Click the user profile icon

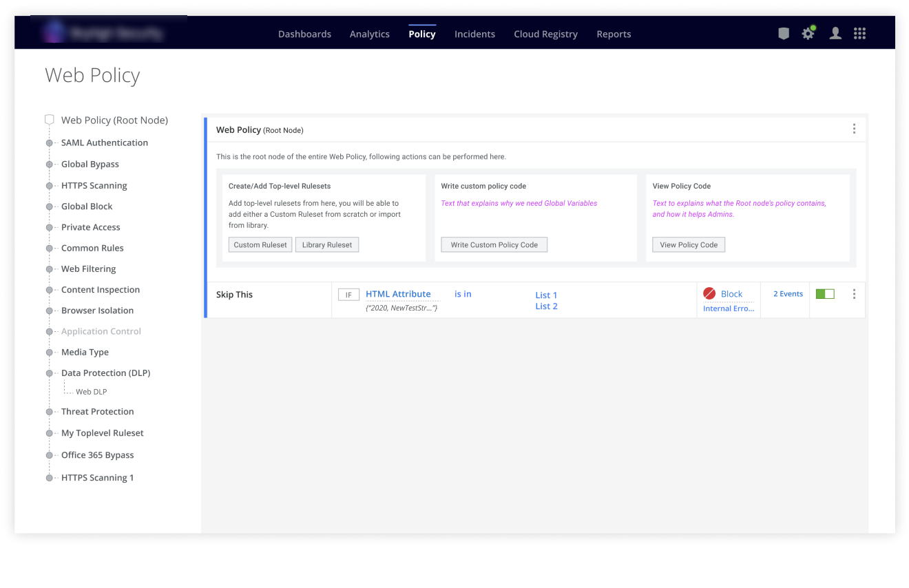[x=835, y=34]
